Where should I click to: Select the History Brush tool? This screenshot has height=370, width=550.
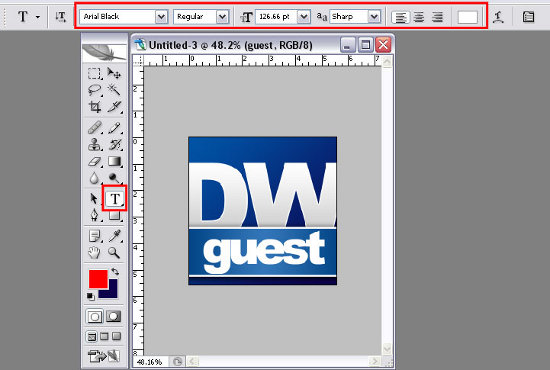pyautogui.click(x=114, y=144)
